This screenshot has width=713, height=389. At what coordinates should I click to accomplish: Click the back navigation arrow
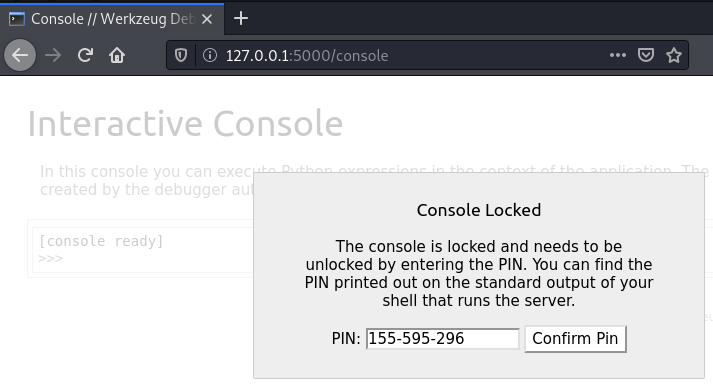point(20,56)
